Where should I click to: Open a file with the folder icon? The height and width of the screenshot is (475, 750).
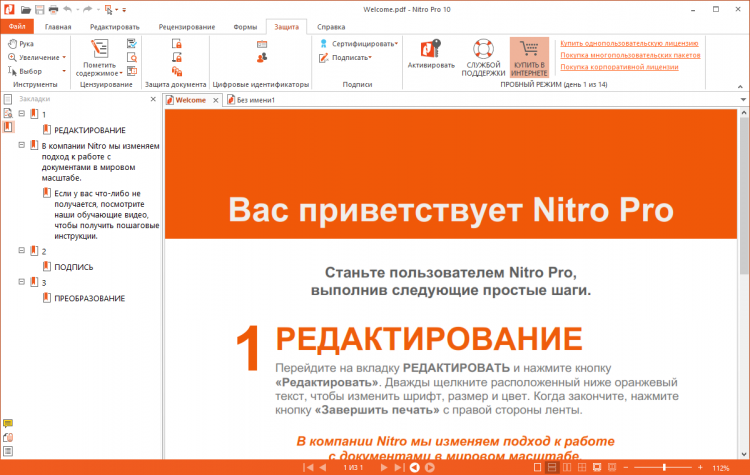click(x=26, y=9)
